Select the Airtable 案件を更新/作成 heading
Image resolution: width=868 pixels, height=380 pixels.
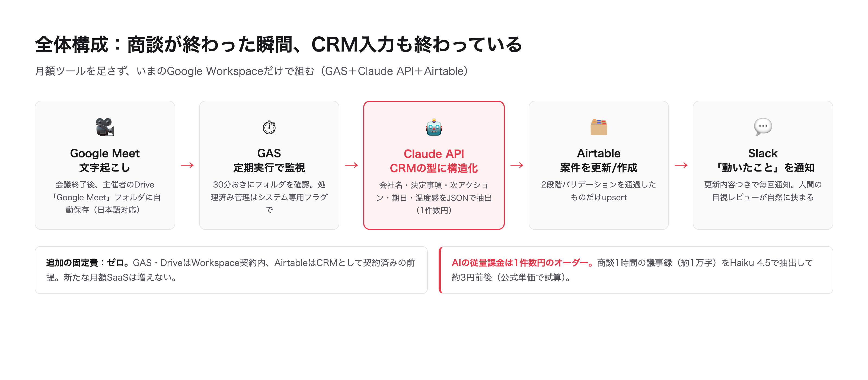coord(598,160)
